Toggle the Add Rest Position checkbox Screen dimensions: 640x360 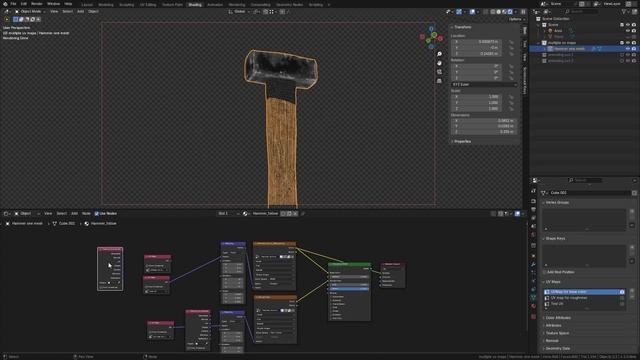tap(544, 272)
